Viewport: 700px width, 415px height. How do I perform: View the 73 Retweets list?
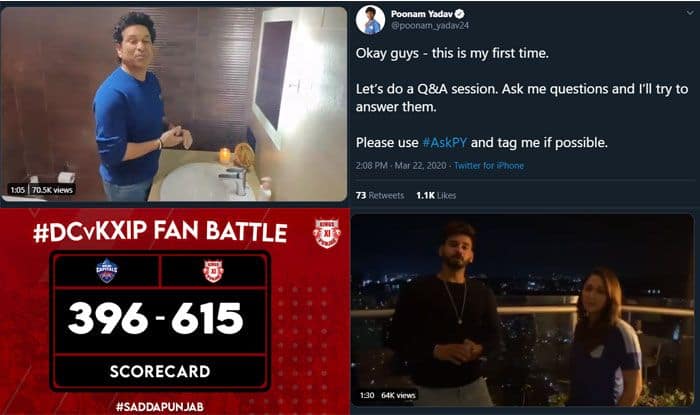pos(380,195)
